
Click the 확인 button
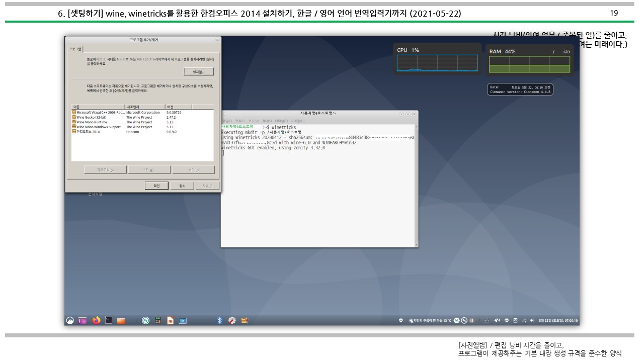click(x=156, y=186)
